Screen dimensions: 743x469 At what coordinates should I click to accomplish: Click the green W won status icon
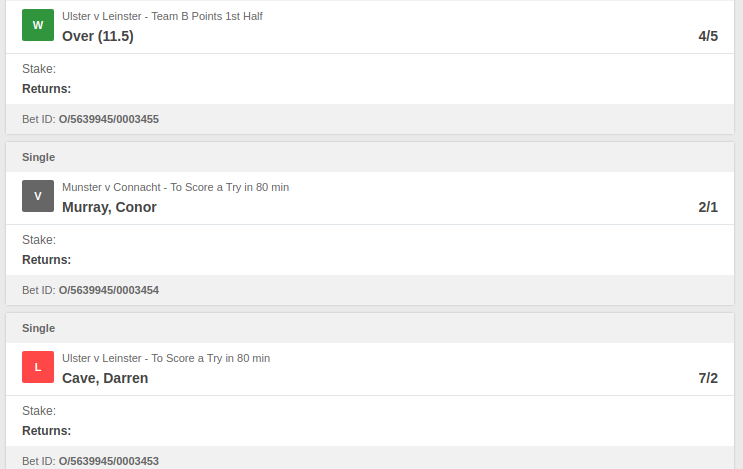[x=38, y=25]
